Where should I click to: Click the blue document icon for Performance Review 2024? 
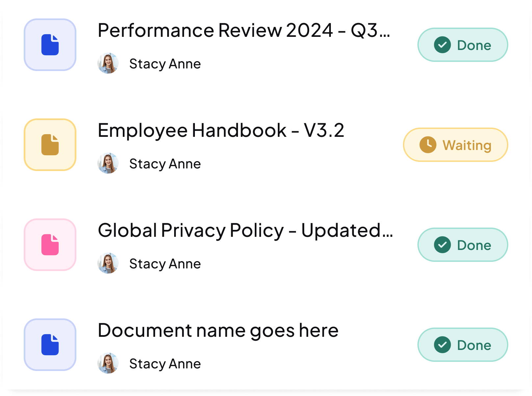click(50, 45)
